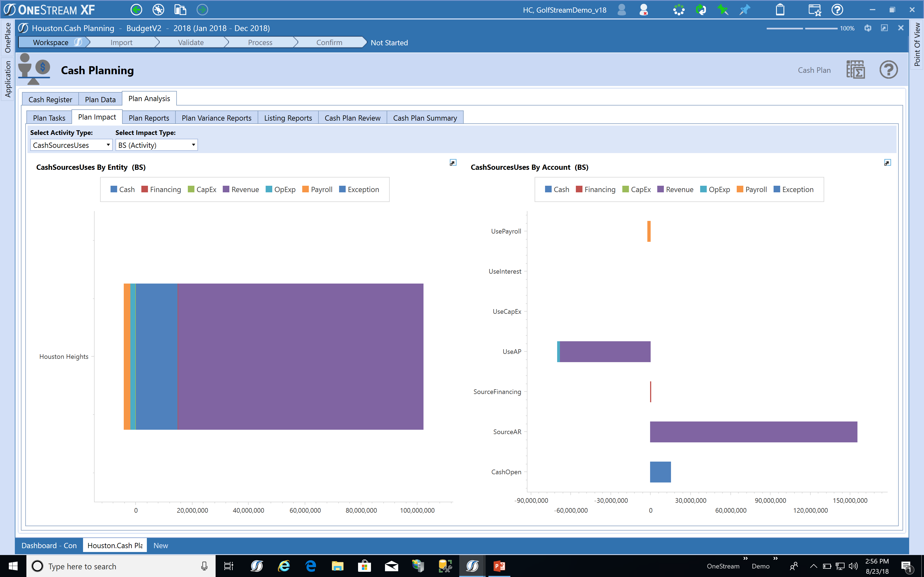Click the blue pin icon in header
Screen dimensions: 924x577
(744, 10)
